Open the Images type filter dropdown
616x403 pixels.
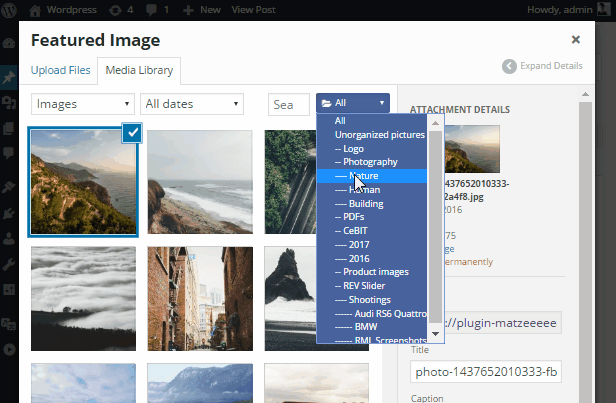click(83, 104)
